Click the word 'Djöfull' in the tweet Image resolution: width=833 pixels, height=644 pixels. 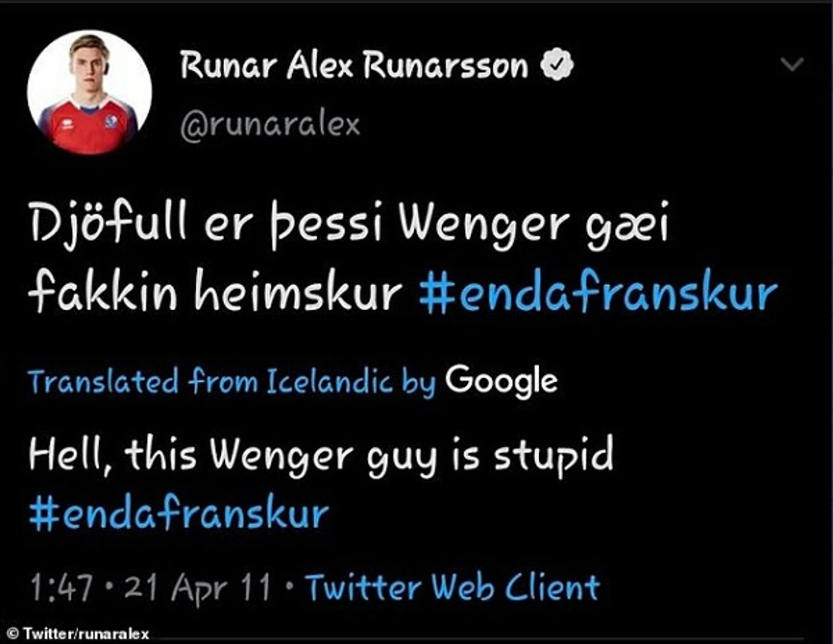pyautogui.click(x=108, y=222)
